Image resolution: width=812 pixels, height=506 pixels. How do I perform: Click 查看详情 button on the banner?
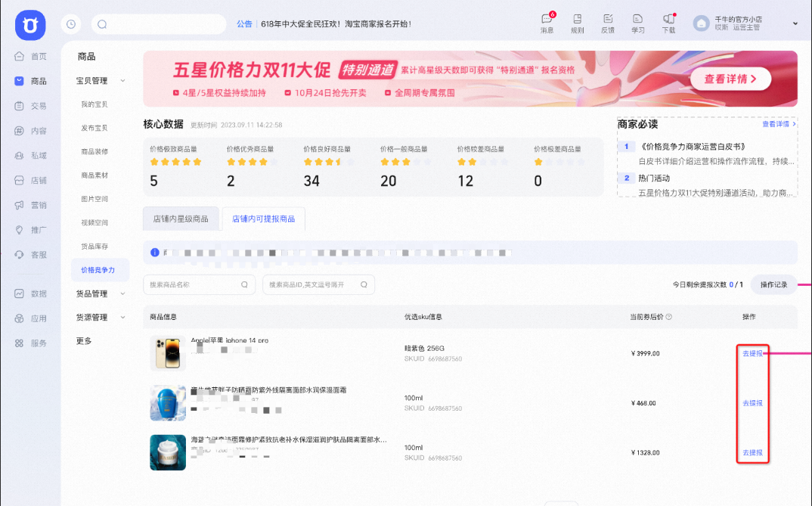(x=730, y=79)
